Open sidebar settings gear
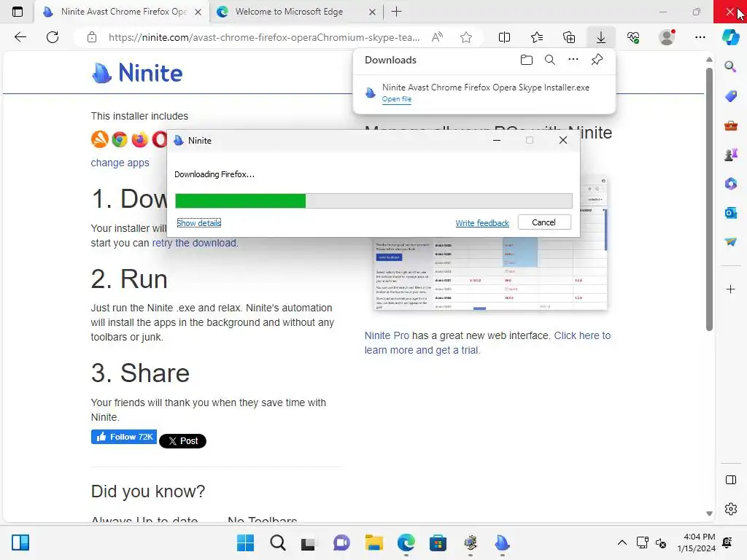Viewport: 747px width, 560px height. click(730, 509)
